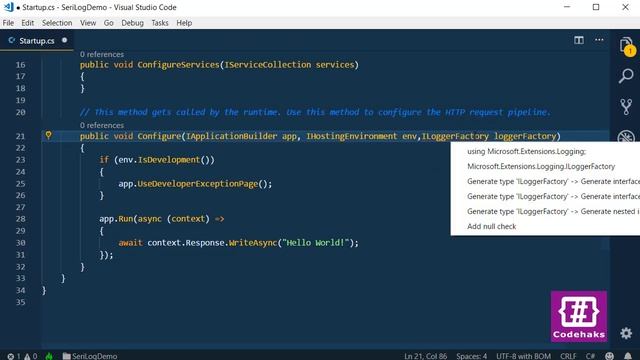Viewport: 640px width, 360px height.
Task: Select the Startup.cs editor tab
Action: click(x=37, y=40)
